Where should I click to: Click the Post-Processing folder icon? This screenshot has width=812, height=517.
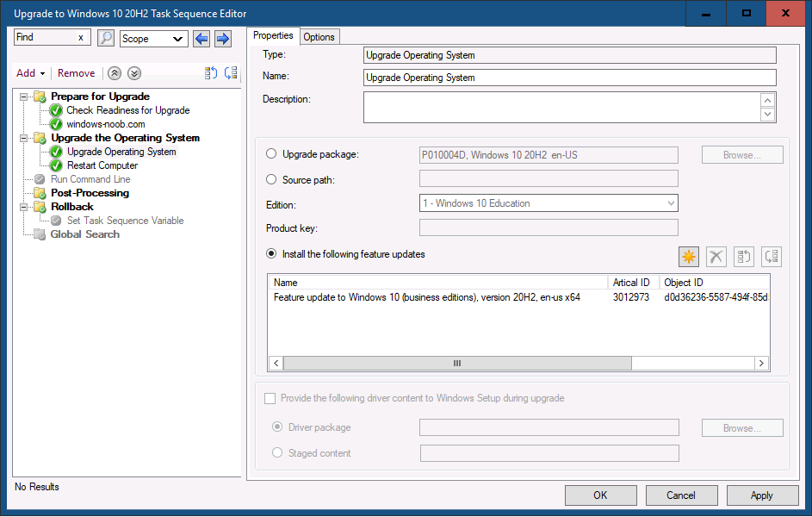(40, 193)
